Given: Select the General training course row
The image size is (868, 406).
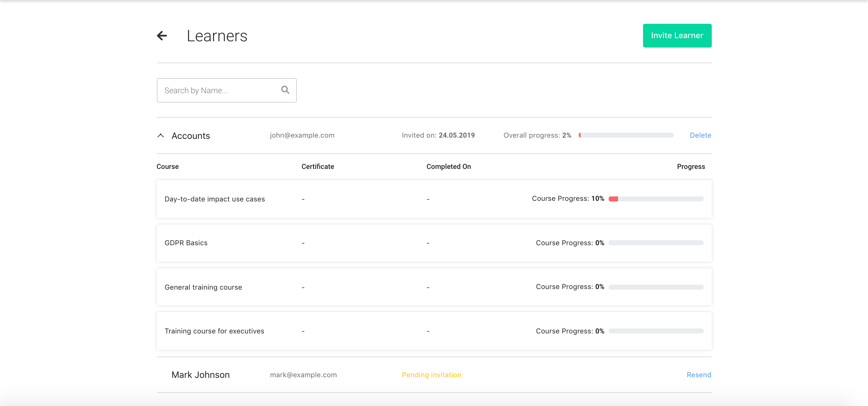Looking at the screenshot, I should pos(203,287).
